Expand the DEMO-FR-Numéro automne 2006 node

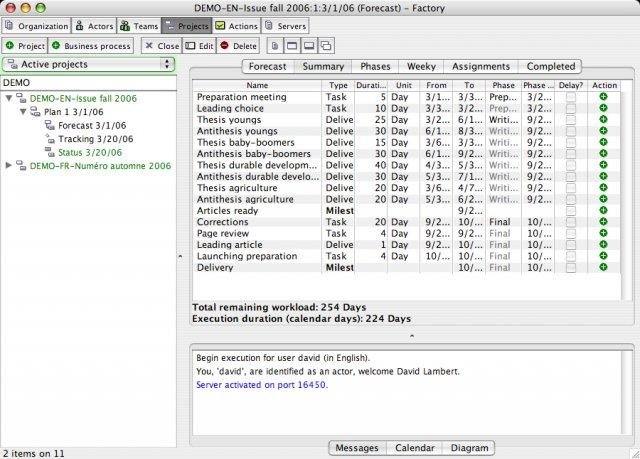9,165
